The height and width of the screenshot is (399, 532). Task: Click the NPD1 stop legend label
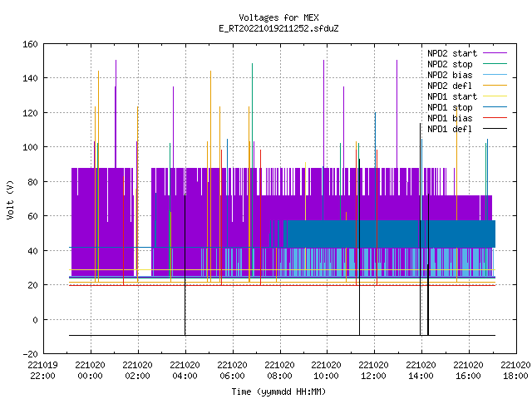pos(450,107)
